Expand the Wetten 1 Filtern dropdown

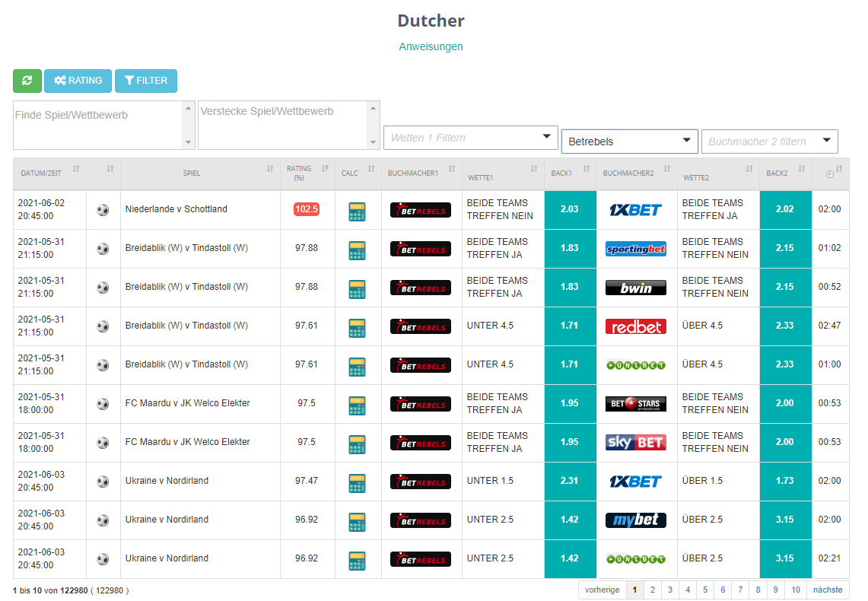click(470, 138)
